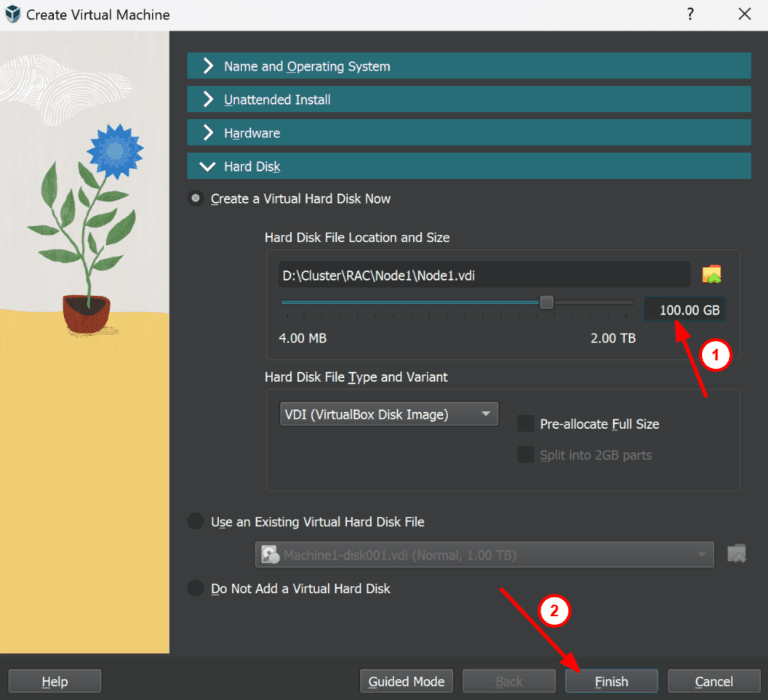This screenshot has width=768, height=700.
Task: Click the folder icon to browse disk location
Action: [x=712, y=275]
